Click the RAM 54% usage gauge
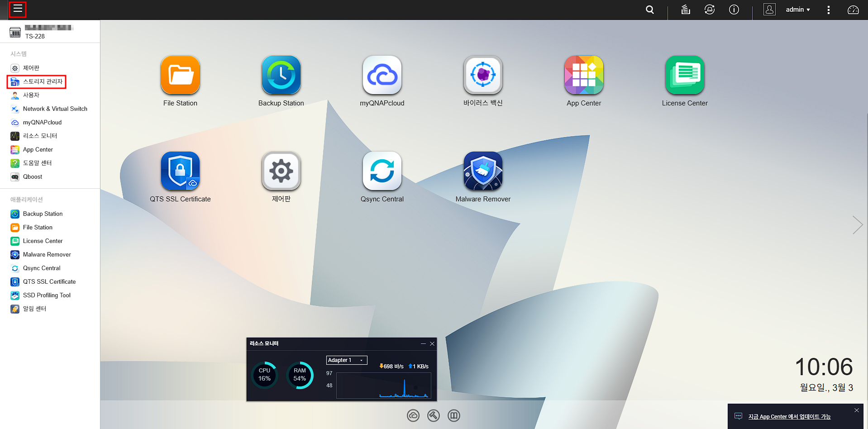 (300, 375)
